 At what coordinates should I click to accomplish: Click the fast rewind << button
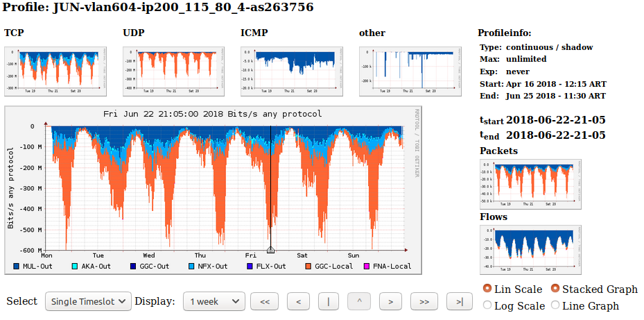[264, 301]
